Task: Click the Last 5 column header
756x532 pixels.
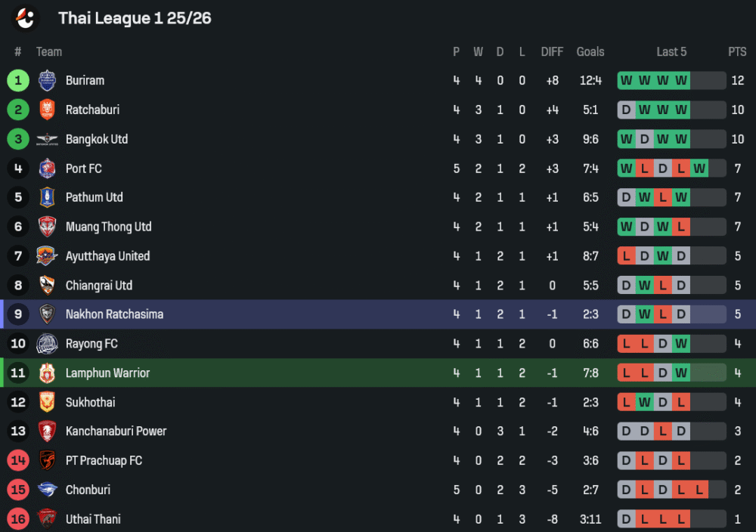Action: click(x=671, y=51)
